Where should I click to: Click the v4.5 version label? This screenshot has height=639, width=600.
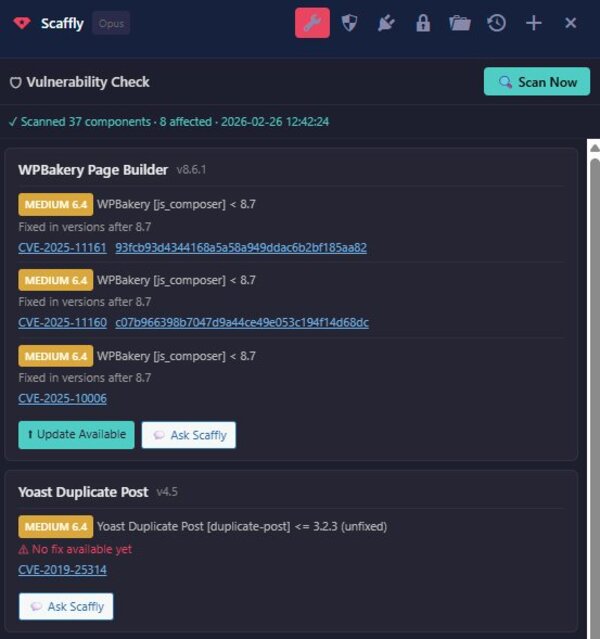[167, 491]
